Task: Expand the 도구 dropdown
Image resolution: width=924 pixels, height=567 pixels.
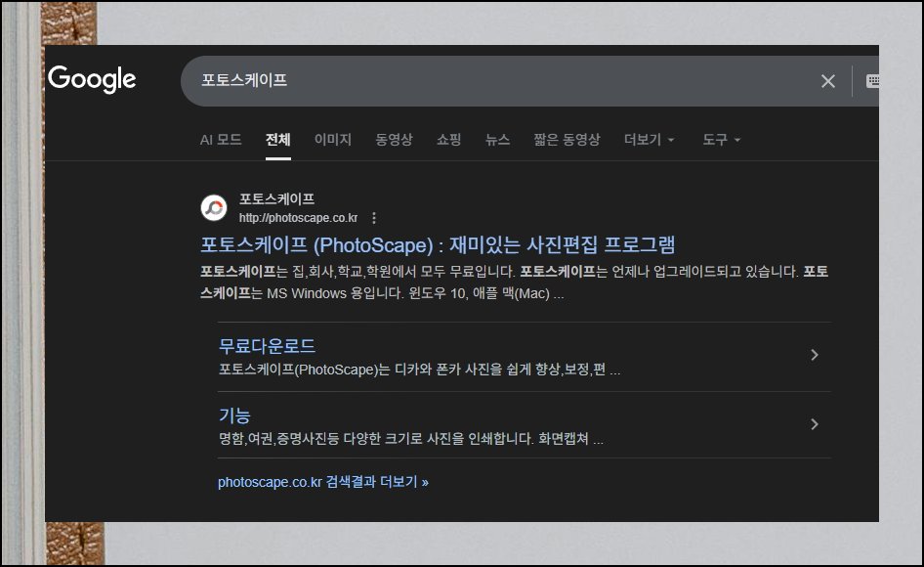Action: [x=721, y=140]
